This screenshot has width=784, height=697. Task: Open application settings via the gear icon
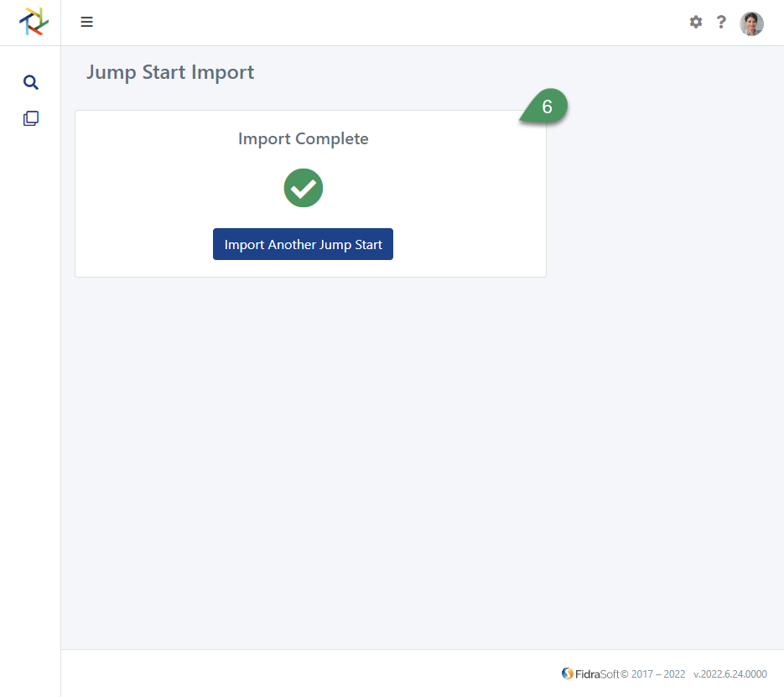coord(696,23)
